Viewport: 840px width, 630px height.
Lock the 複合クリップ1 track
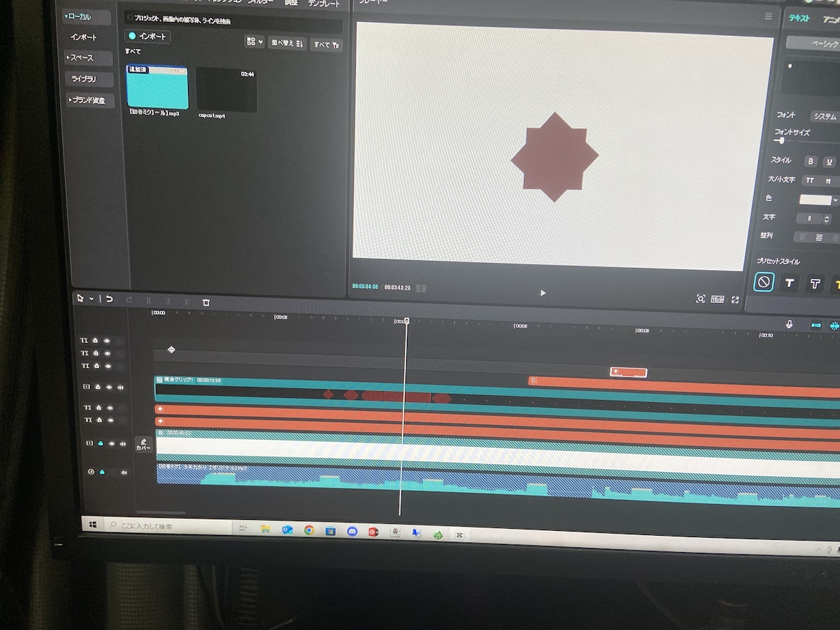point(98,387)
